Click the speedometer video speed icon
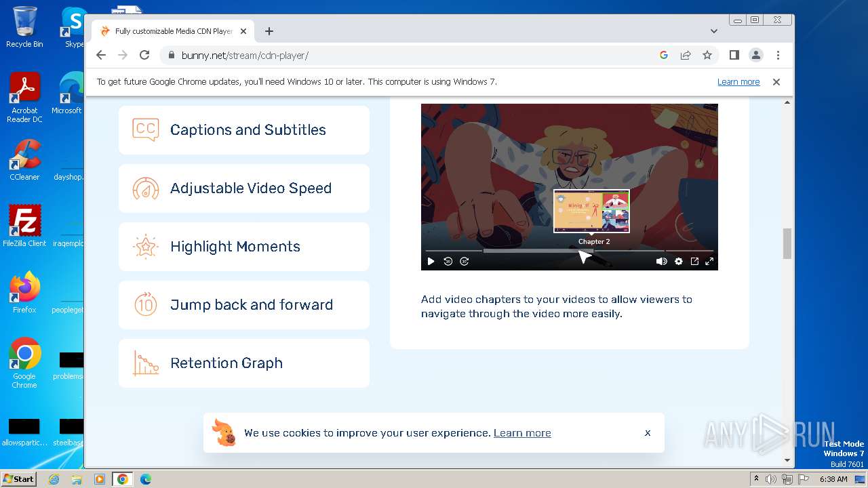This screenshot has height=488, width=868. [x=146, y=188]
